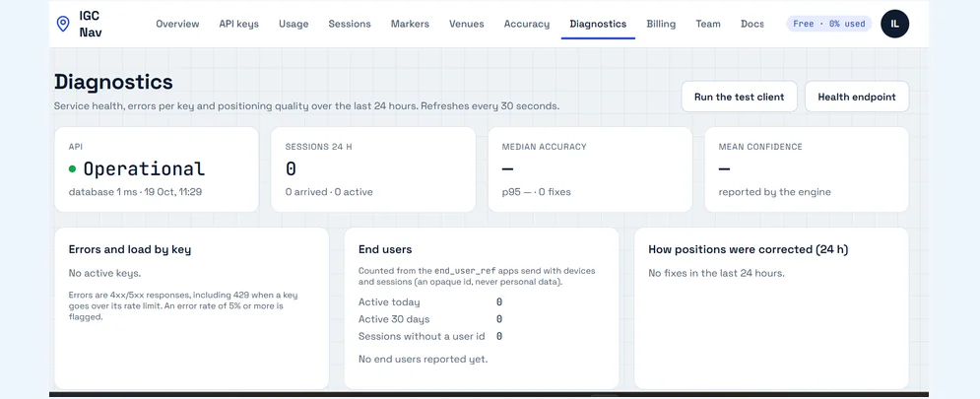Click the Operational status text
The width and height of the screenshot is (980, 399).
click(x=144, y=168)
